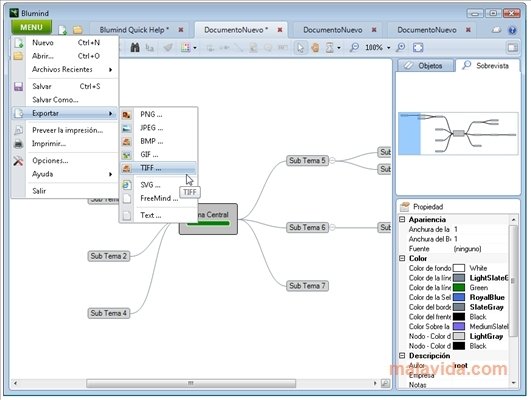Click the Preveer la impresión page icon
Screen dimensions: 531x400
(x=18, y=130)
